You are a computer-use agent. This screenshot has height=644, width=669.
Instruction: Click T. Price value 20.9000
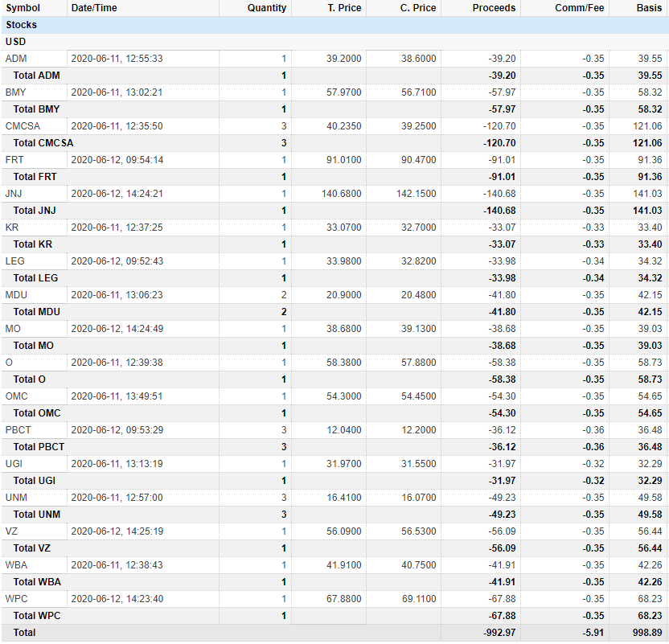point(344,295)
